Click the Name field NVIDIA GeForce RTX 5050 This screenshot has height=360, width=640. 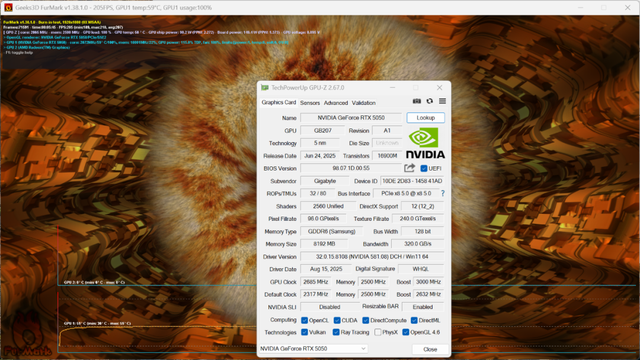click(351, 118)
